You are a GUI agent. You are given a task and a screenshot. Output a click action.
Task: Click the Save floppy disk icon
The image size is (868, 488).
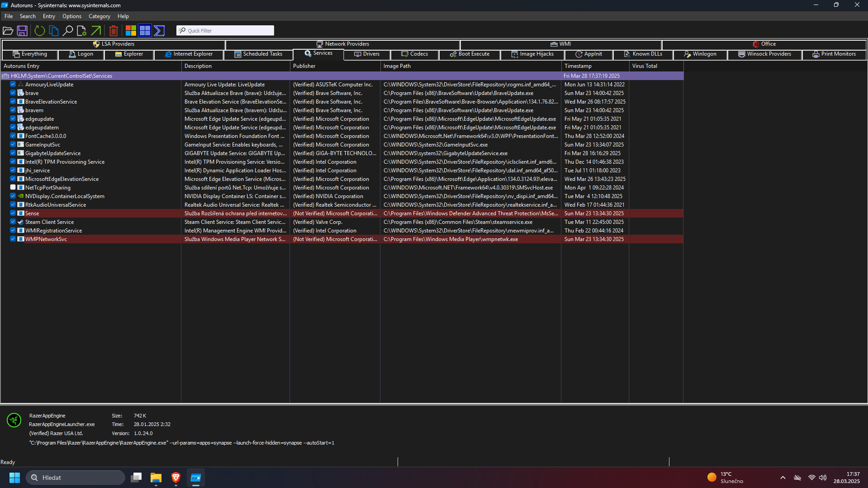pos(22,31)
